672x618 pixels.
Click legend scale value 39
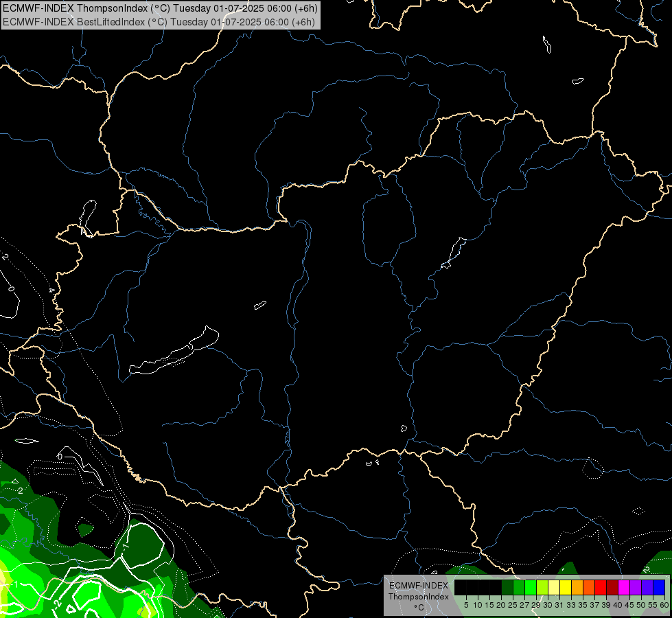pos(606,605)
